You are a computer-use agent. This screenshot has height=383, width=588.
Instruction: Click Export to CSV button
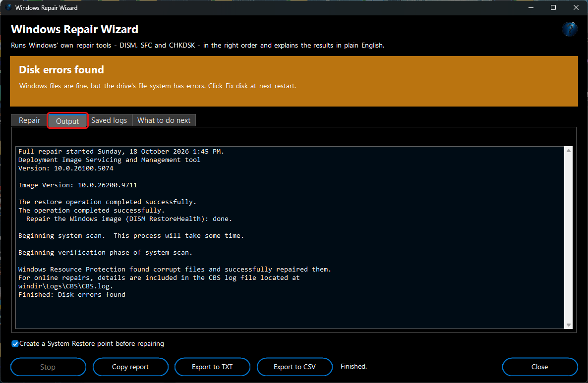tap(294, 367)
